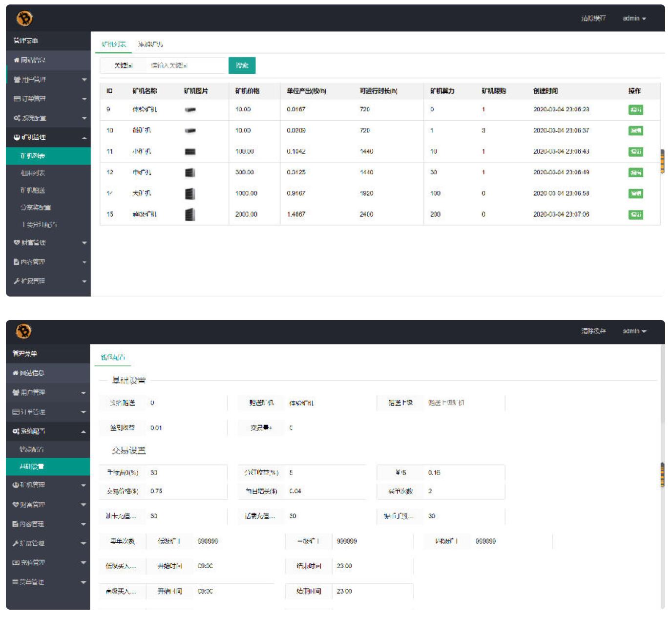Viewport: 672px width, 618px height.
Task: Expand the 菜单管理 sidebar menu arrow
Action: [x=84, y=582]
